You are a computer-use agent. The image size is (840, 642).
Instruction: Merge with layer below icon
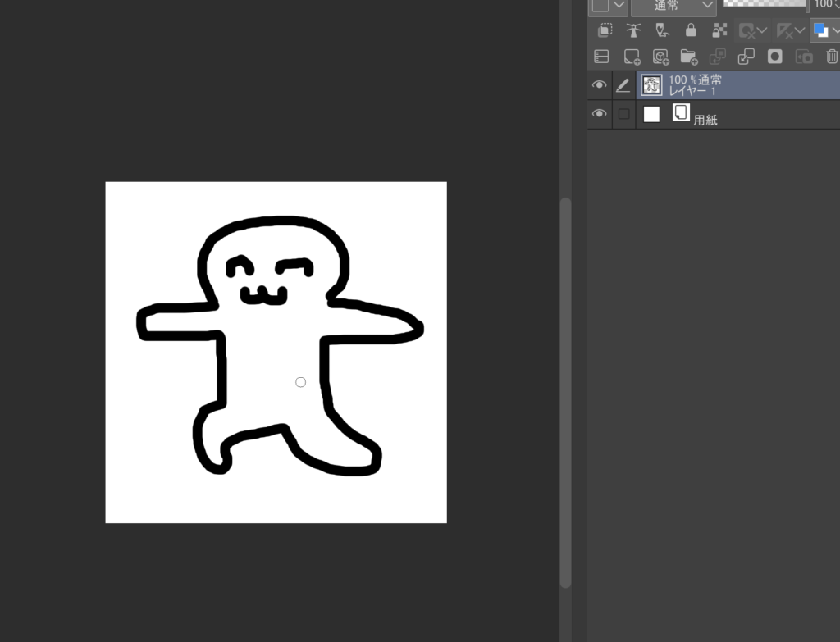746,57
